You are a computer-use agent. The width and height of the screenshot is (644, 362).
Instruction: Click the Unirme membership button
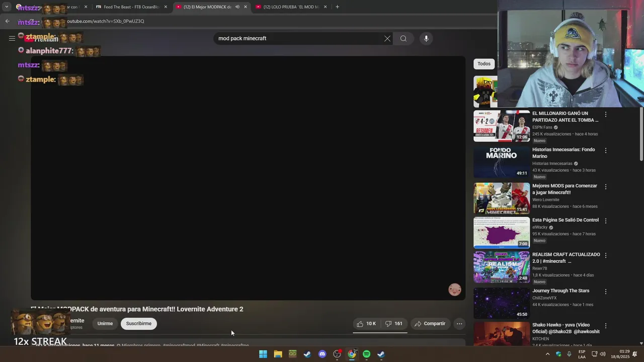pyautogui.click(x=105, y=324)
